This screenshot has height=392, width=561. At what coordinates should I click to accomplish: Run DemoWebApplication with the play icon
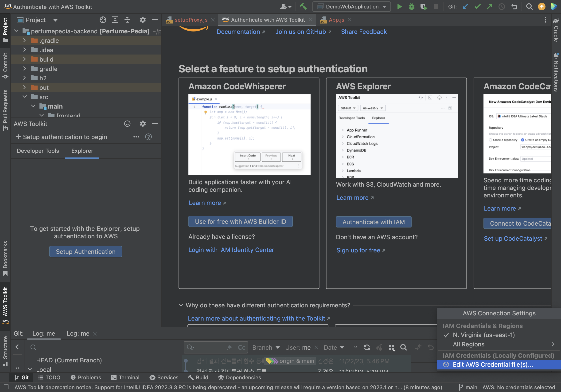pos(400,7)
